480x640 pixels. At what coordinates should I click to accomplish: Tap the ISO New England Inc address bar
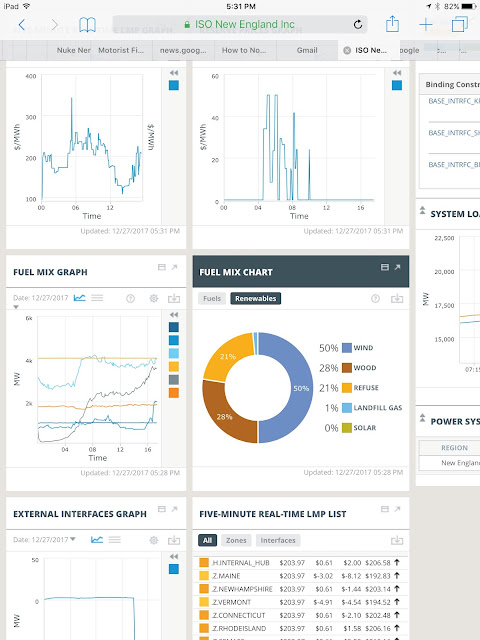[x=240, y=24]
